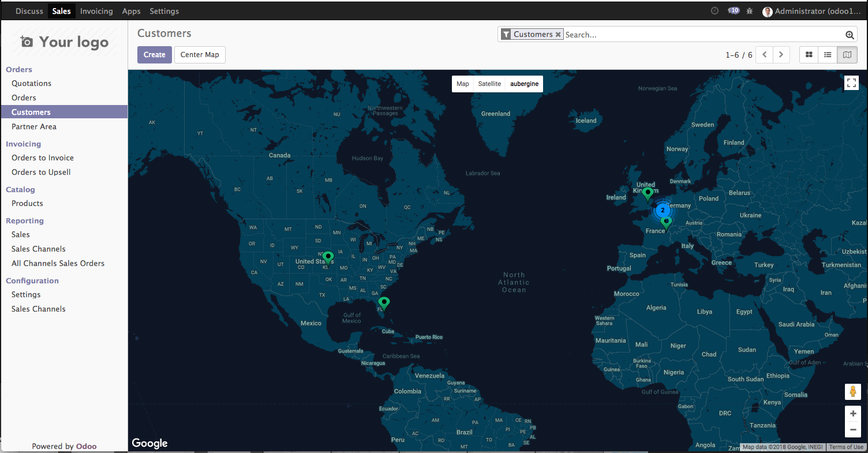Switch to List view icon
The height and width of the screenshot is (453, 868).
[828, 55]
